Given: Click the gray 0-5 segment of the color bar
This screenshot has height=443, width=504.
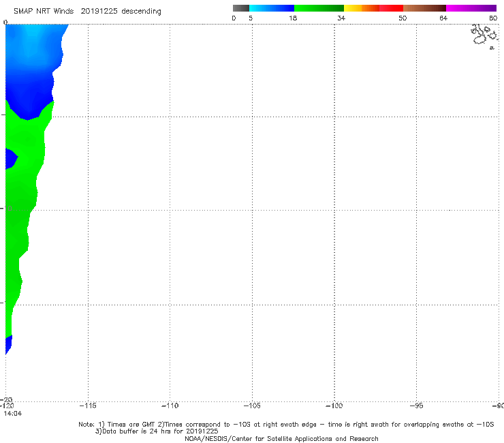Looking at the screenshot, I should coord(241,8).
